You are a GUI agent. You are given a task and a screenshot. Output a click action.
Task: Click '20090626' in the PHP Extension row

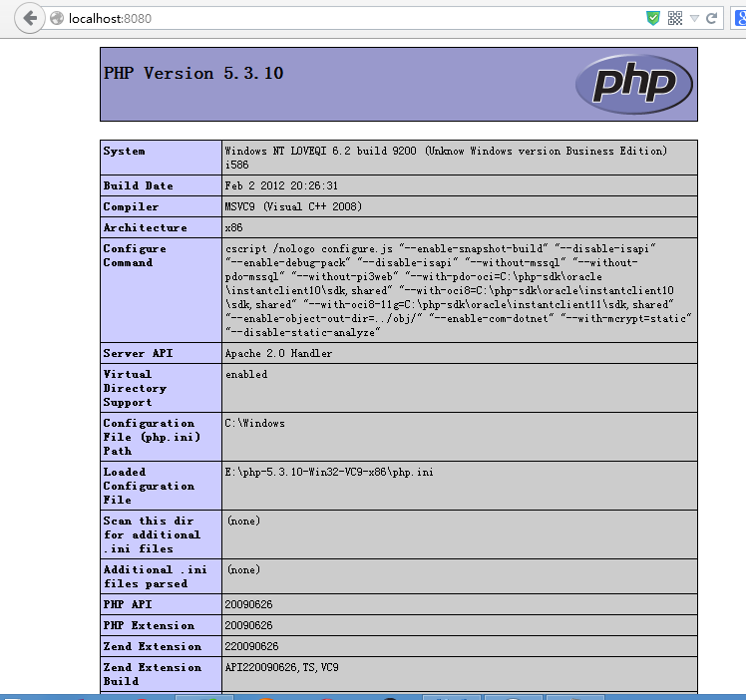[x=248, y=625]
